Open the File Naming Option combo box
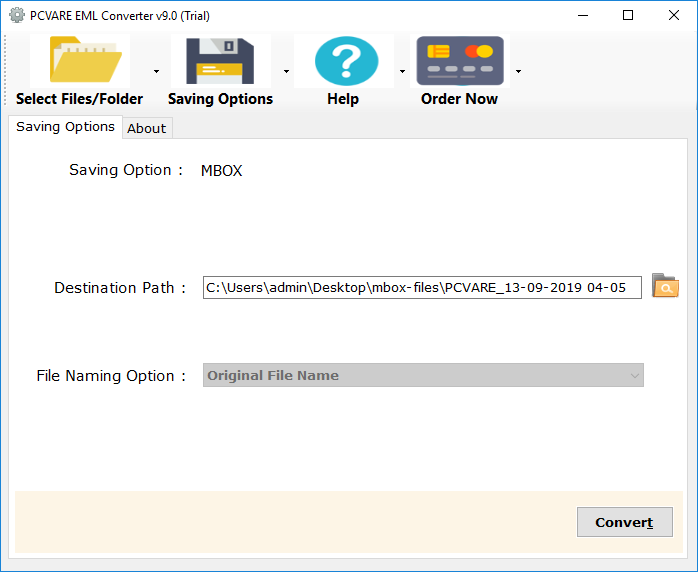This screenshot has height=572, width=698. pyautogui.click(x=423, y=375)
